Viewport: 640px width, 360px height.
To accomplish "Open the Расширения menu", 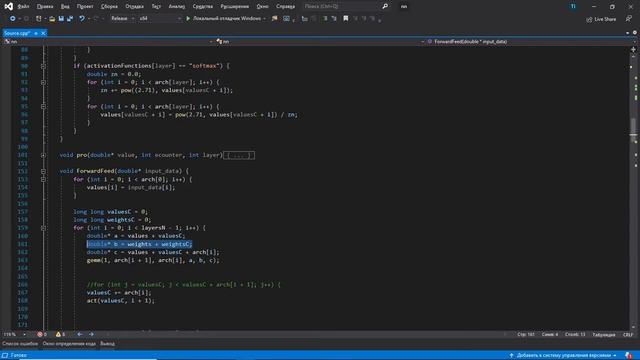I will coord(234,7).
